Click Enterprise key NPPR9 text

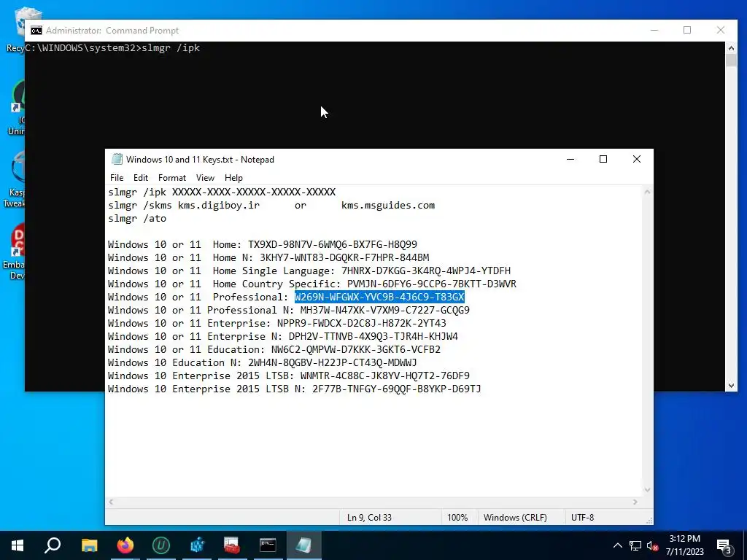click(362, 323)
